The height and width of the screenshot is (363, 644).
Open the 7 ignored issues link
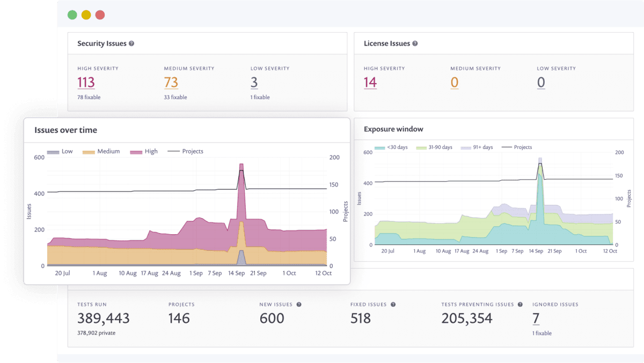coord(536,318)
